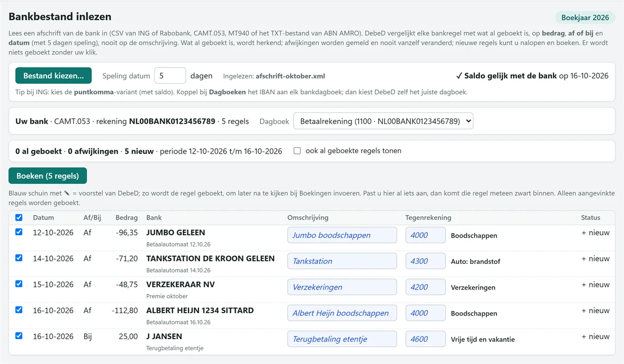This screenshot has height=364, width=624.
Task: Edit tegenrekening 4000 for ALBERT HEIJN row
Action: pyautogui.click(x=425, y=313)
